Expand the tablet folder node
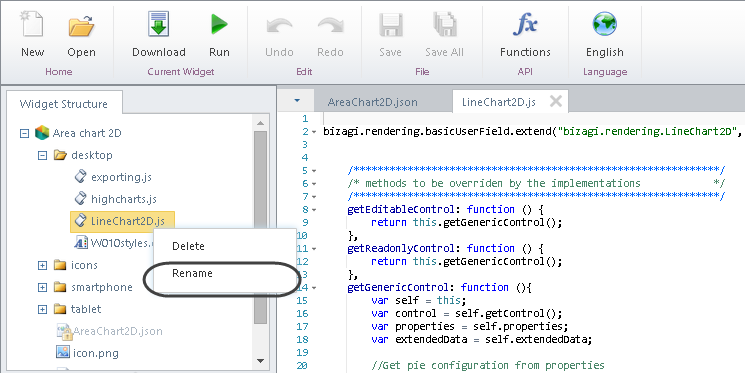The width and height of the screenshot is (745, 373). [x=42, y=309]
